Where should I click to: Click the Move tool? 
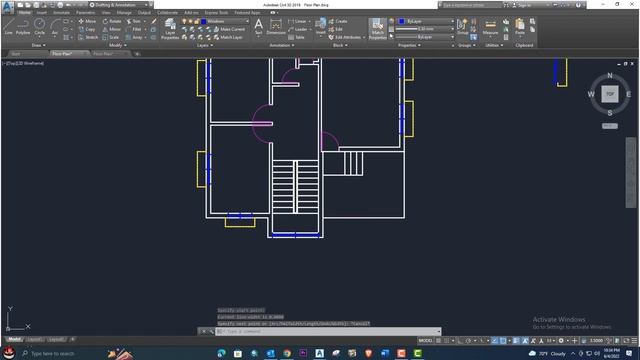pos(87,21)
